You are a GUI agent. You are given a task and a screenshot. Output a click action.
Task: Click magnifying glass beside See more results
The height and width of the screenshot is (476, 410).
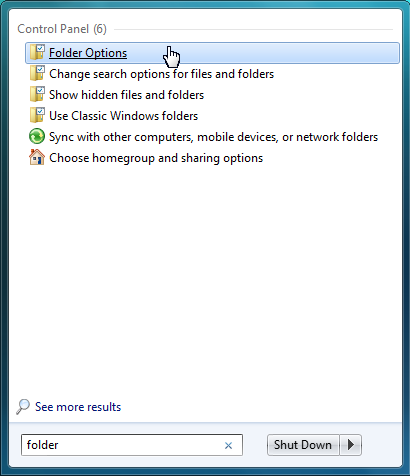click(x=23, y=407)
